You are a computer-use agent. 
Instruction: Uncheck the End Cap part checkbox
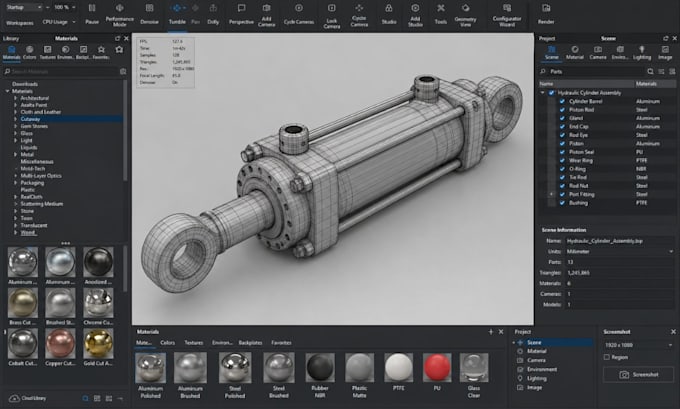562,127
